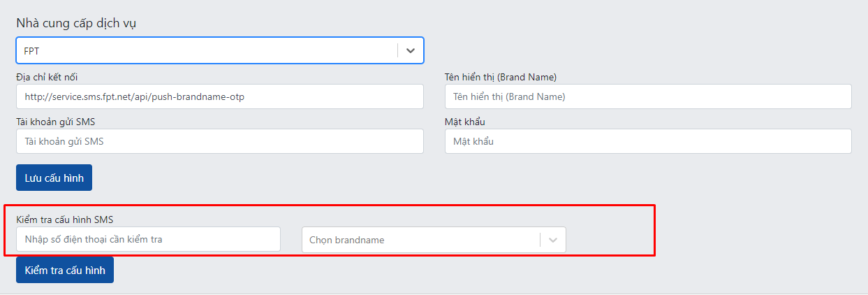Open the Nhà cung cấp dịch vụ dropdown showing FPT
868x295 pixels.
[x=220, y=50]
